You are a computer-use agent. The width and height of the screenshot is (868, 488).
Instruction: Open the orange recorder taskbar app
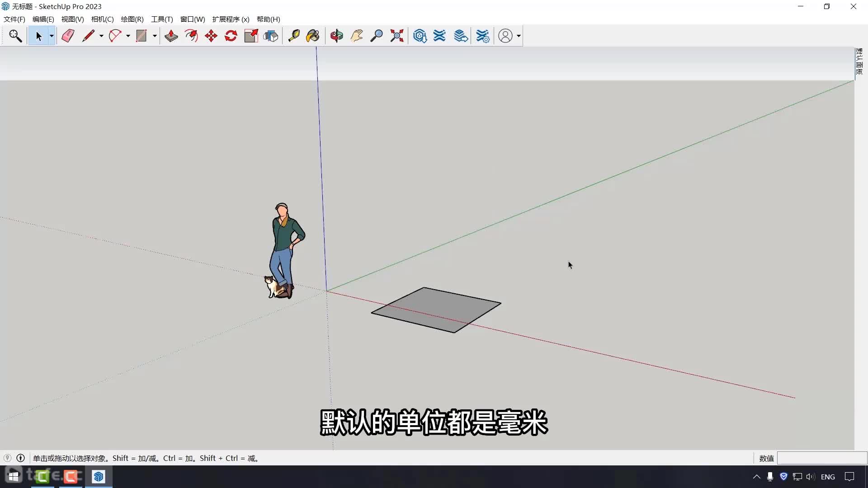[71, 477]
